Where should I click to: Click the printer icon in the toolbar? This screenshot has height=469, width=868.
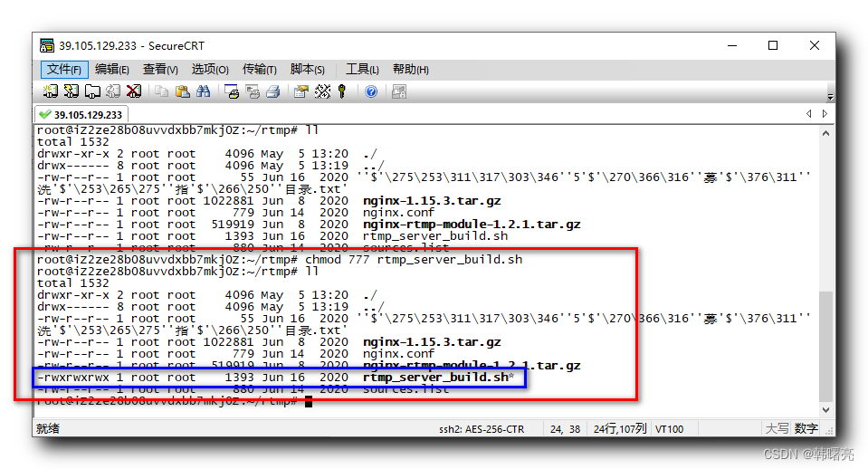click(273, 91)
